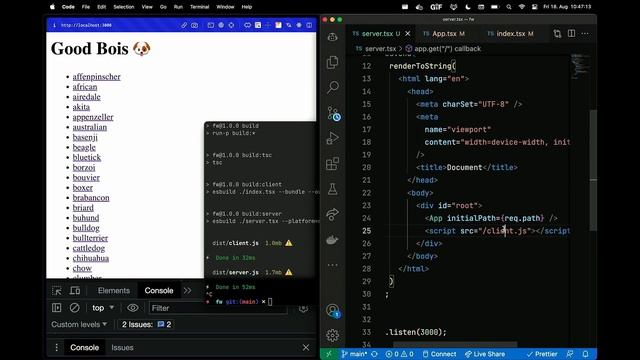Viewport: 640px width, 360px height.
Task: Click the .listen(3000); code line
Action: (416, 332)
